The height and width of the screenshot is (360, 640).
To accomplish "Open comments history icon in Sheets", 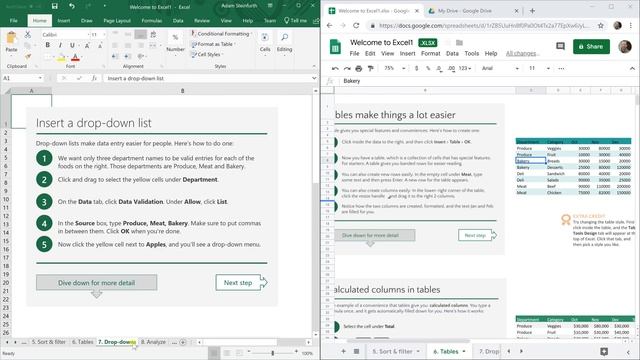I will click(x=560, y=46).
